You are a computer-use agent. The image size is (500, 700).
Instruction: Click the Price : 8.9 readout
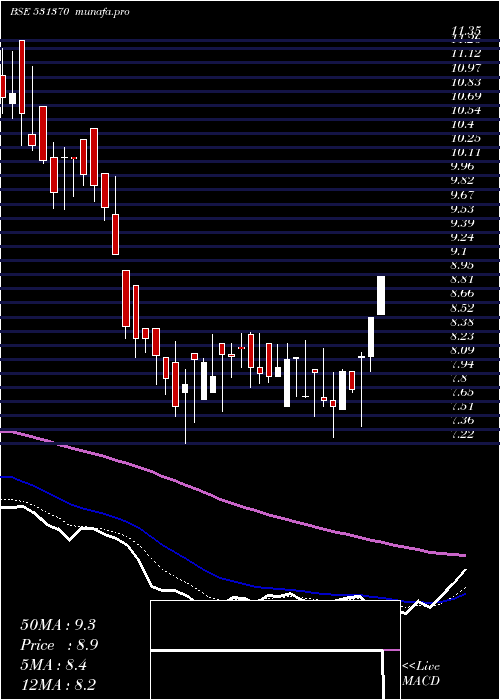[59, 645]
